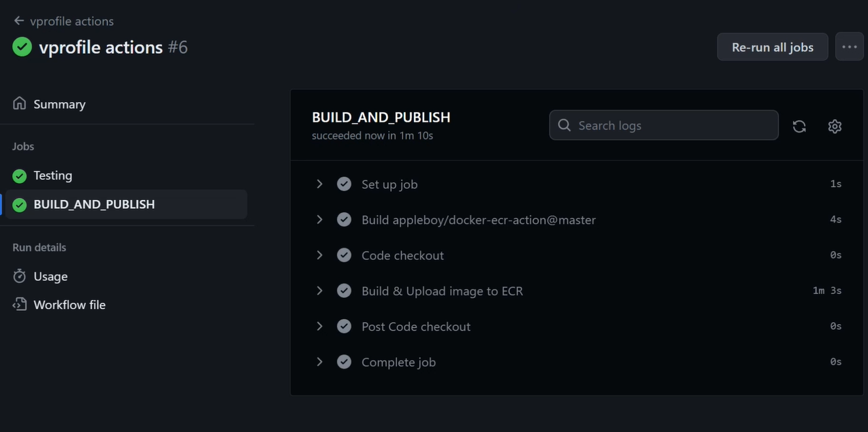Click the Workflow file icon
The image size is (868, 432).
pyautogui.click(x=20, y=305)
